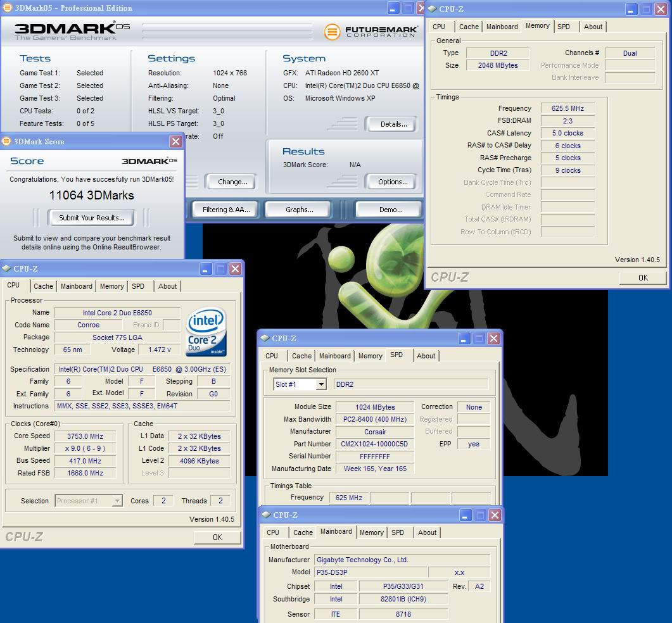This screenshot has height=623, width=672.
Task: Launch the Demo button in 3DMark05
Action: point(390,210)
